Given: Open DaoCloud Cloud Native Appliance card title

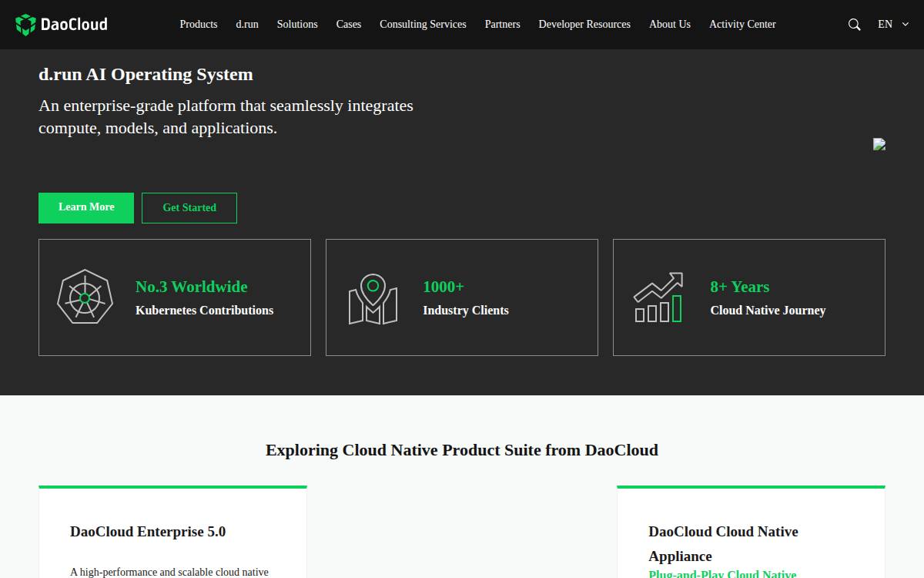Looking at the screenshot, I should point(724,544).
